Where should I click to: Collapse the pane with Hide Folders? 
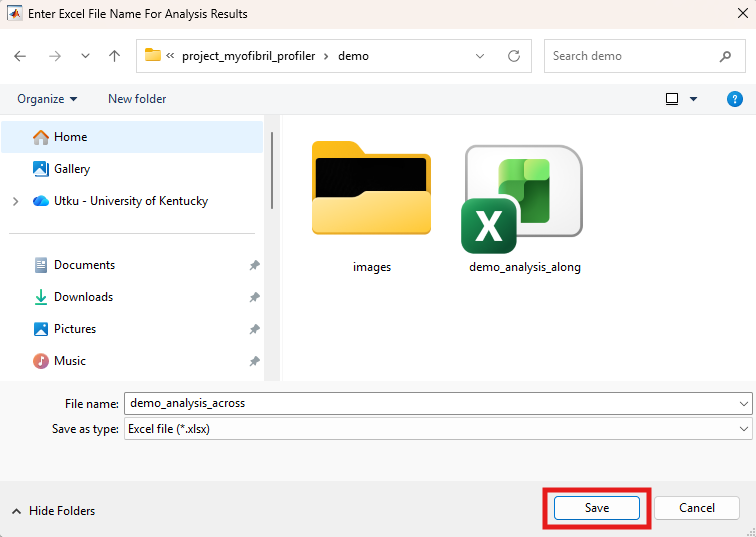pyautogui.click(x=53, y=511)
